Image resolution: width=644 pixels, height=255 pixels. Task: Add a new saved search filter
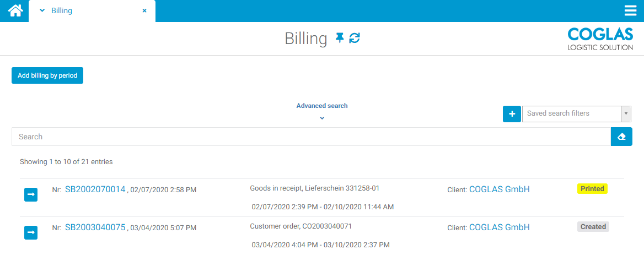pyautogui.click(x=512, y=113)
